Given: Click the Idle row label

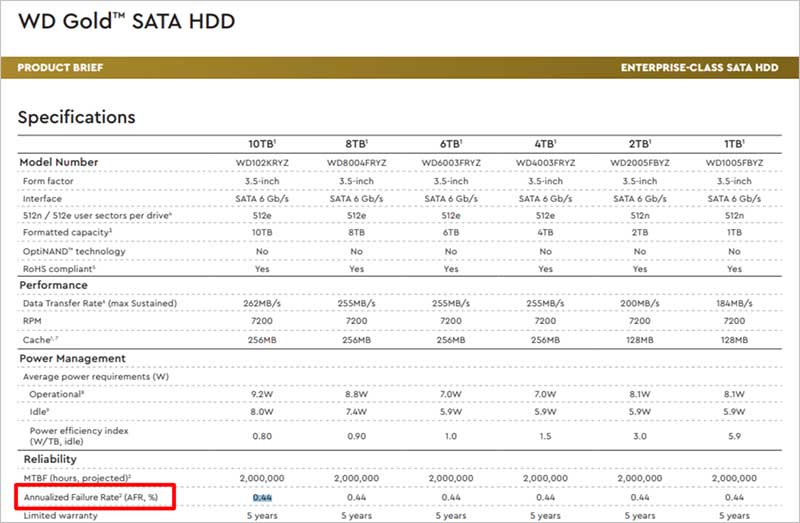Looking at the screenshot, I should [x=39, y=411].
